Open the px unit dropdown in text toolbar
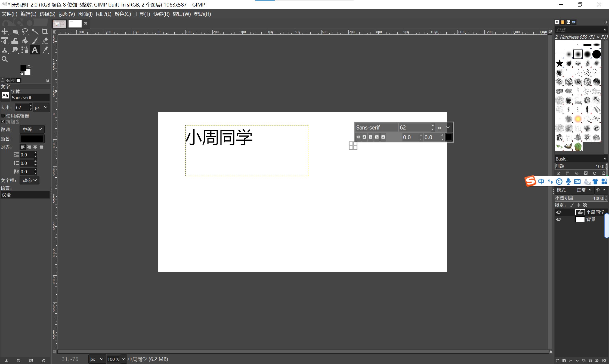 click(x=444, y=127)
